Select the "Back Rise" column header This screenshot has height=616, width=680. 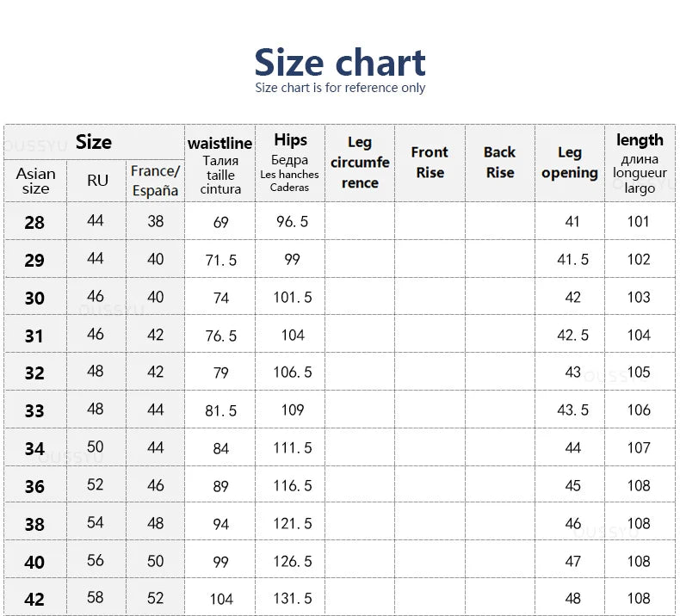[x=499, y=163]
